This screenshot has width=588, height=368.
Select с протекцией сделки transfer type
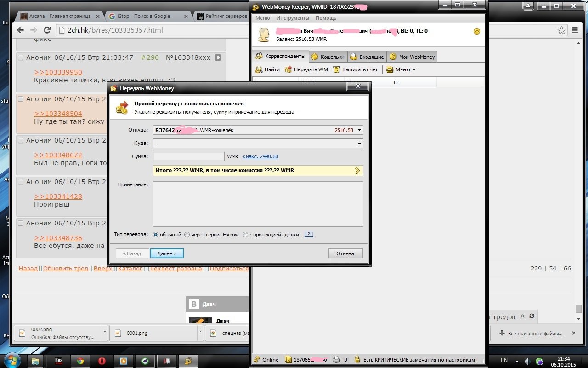coord(270,235)
